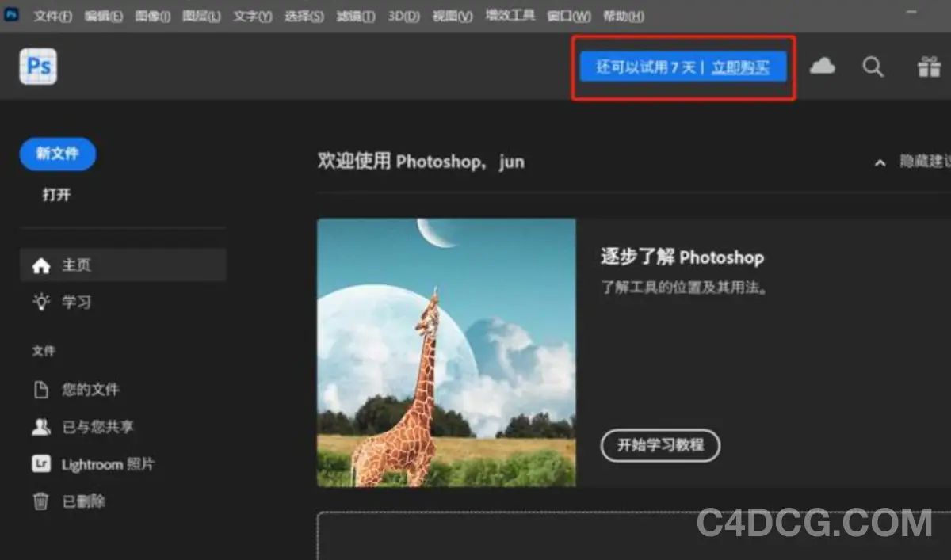Select the 主页 home icon in sidebar

41,265
